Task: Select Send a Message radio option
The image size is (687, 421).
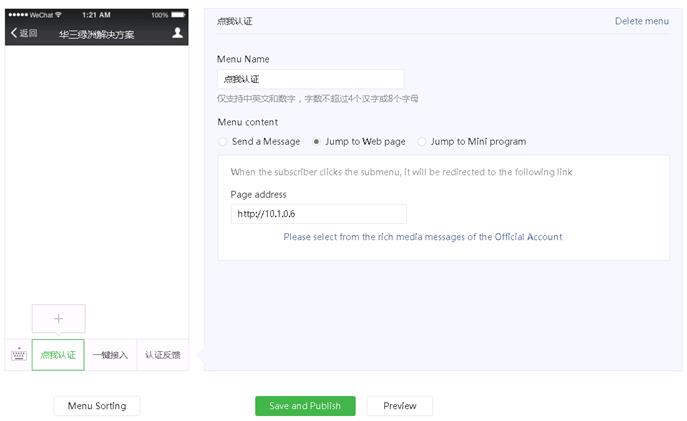Action: click(x=223, y=142)
